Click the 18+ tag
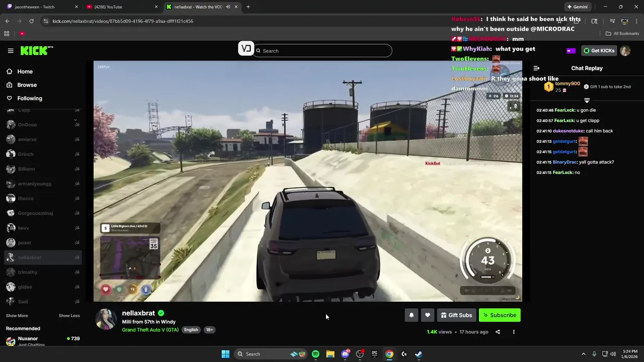 209,330
